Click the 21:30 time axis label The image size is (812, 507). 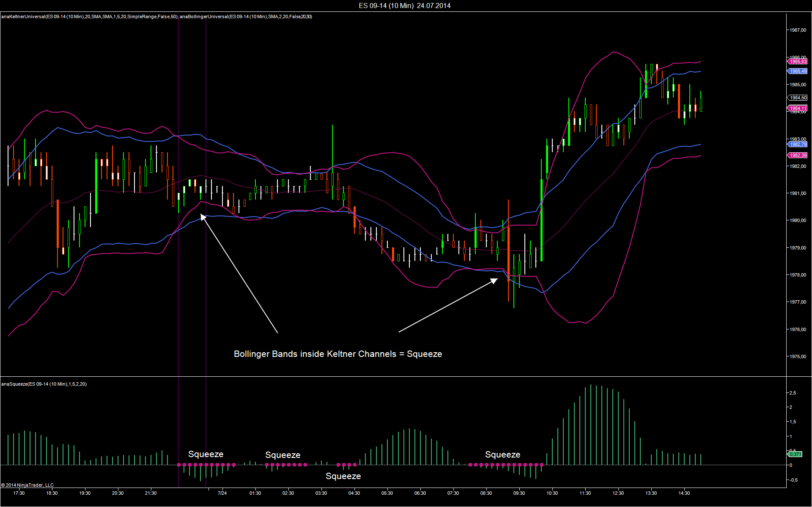(x=151, y=493)
